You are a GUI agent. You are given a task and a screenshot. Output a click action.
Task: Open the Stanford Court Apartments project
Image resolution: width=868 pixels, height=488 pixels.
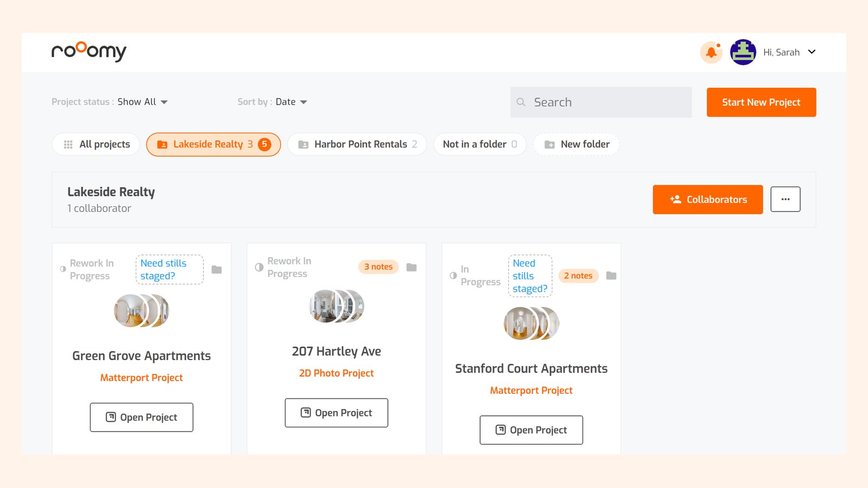point(531,430)
